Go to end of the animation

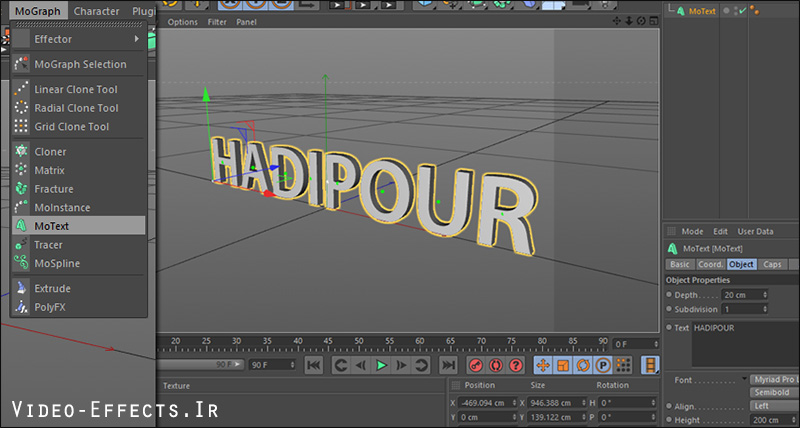(x=448, y=365)
